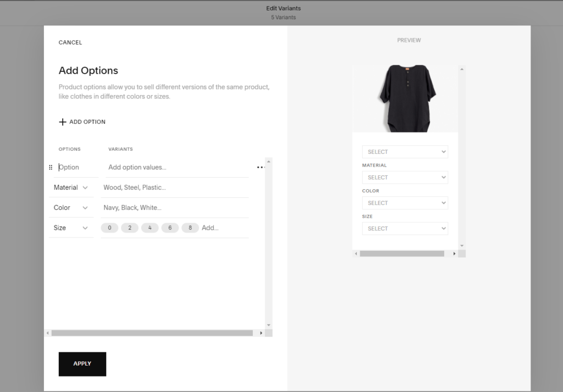Open the MATERIAL select in the preview
Viewport: 563px width, 392px height.
point(405,177)
